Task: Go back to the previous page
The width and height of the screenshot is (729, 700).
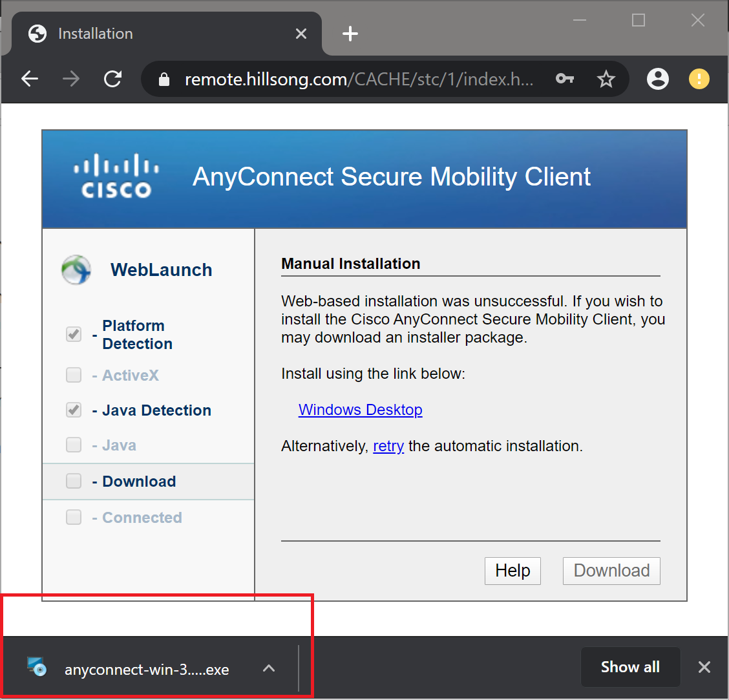Action: [30, 79]
